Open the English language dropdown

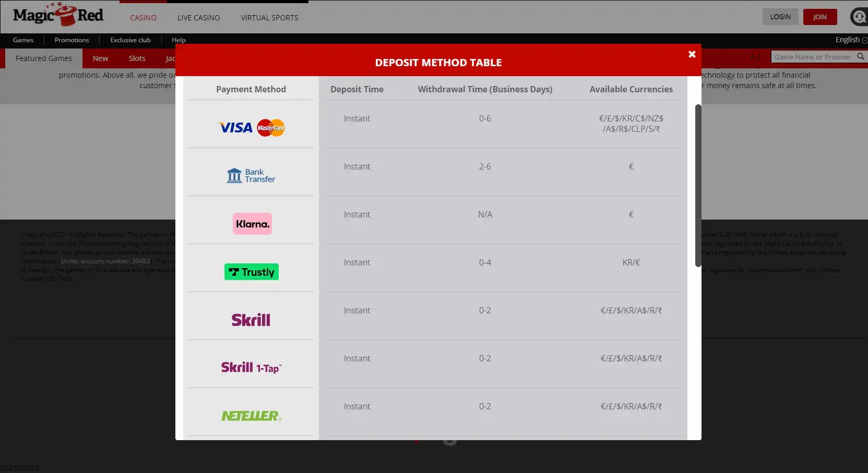point(850,40)
